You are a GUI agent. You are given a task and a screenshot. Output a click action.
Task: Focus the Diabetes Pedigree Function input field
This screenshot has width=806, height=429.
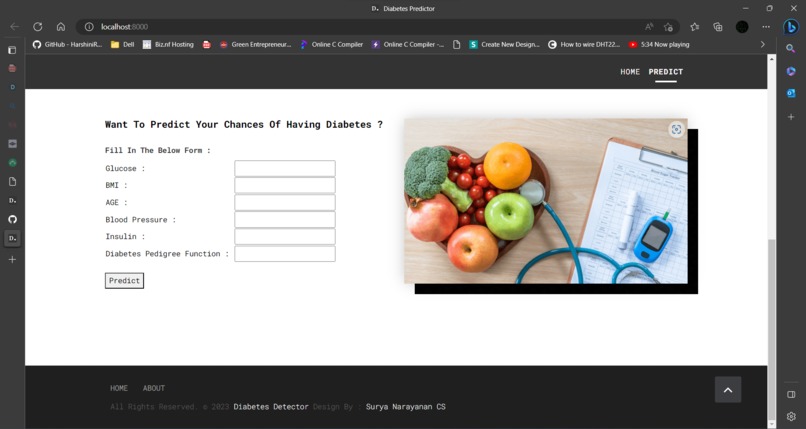[285, 254]
